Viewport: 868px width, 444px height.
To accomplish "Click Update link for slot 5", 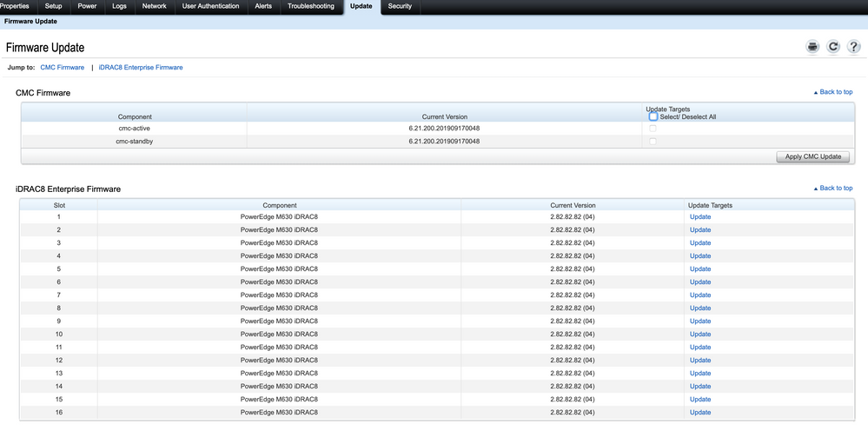I will coord(700,269).
